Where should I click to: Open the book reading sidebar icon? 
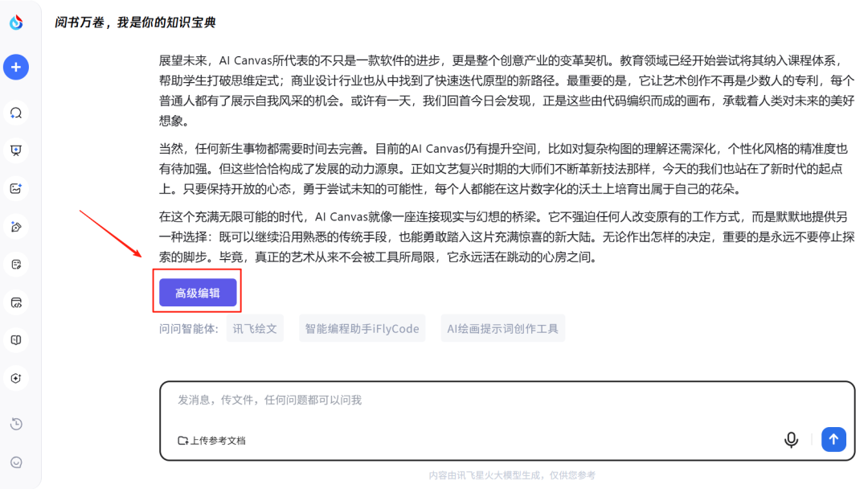[16, 340]
